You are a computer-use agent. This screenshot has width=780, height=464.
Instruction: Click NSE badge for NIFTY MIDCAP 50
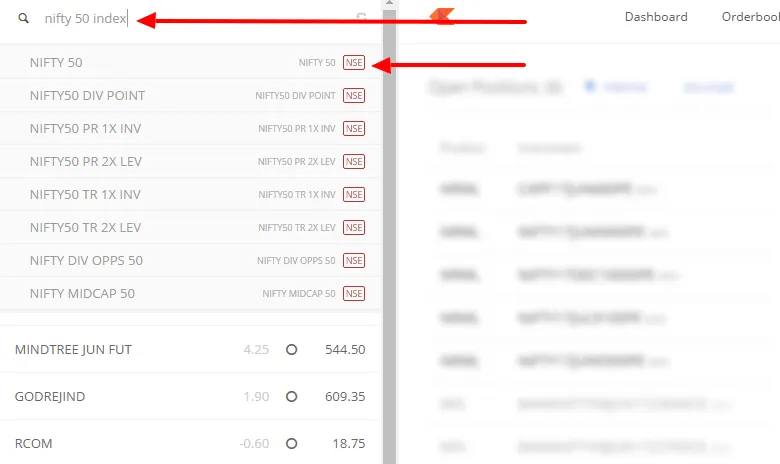click(354, 293)
